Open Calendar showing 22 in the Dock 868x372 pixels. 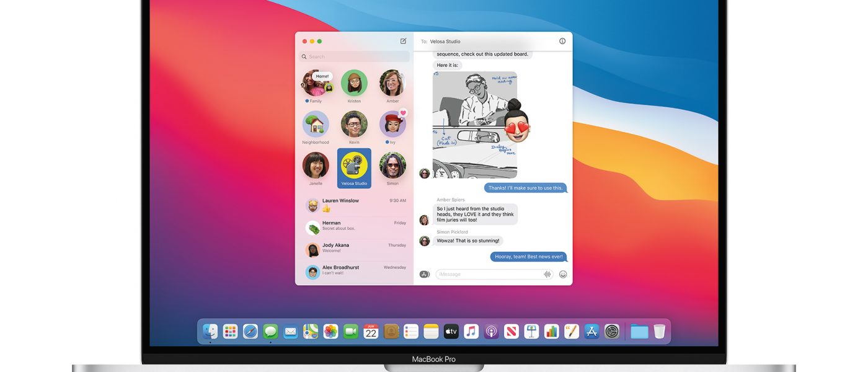tap(371, 332)
